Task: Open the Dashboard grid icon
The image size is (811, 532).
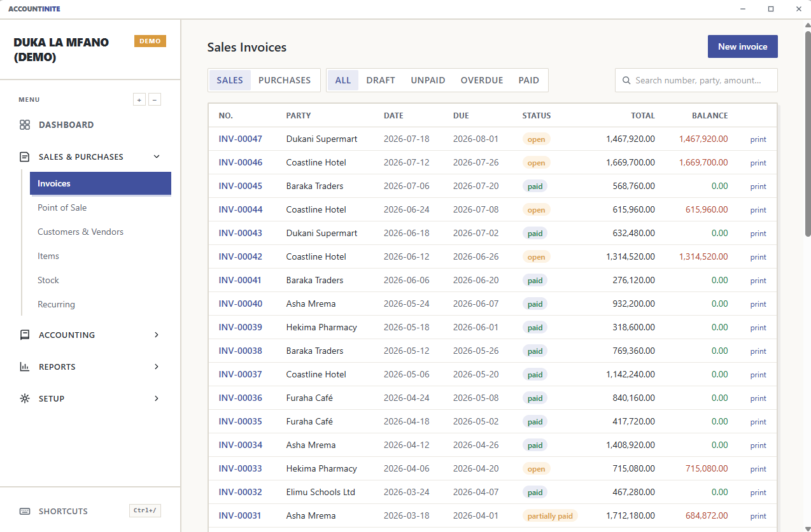Action: click(25, 125)
